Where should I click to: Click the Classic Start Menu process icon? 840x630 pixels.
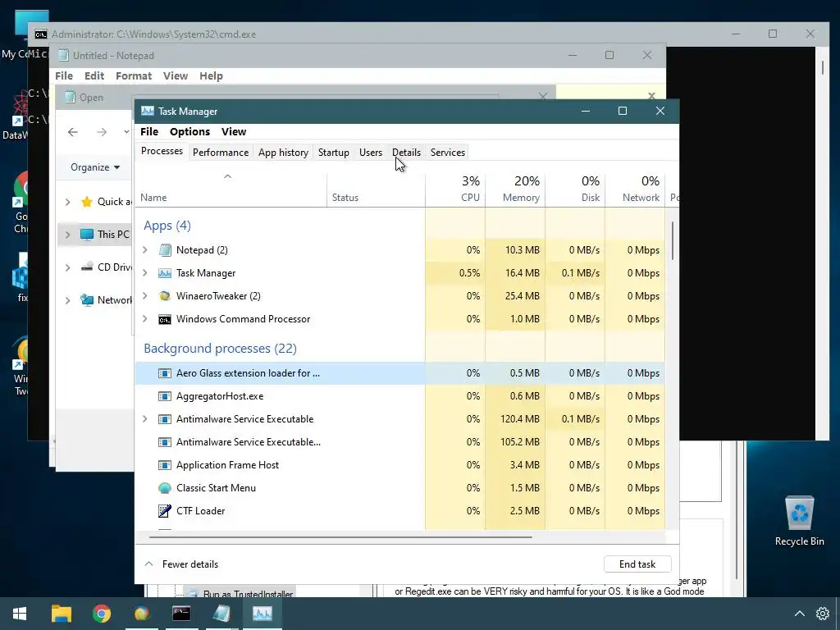tap(165, 488)
